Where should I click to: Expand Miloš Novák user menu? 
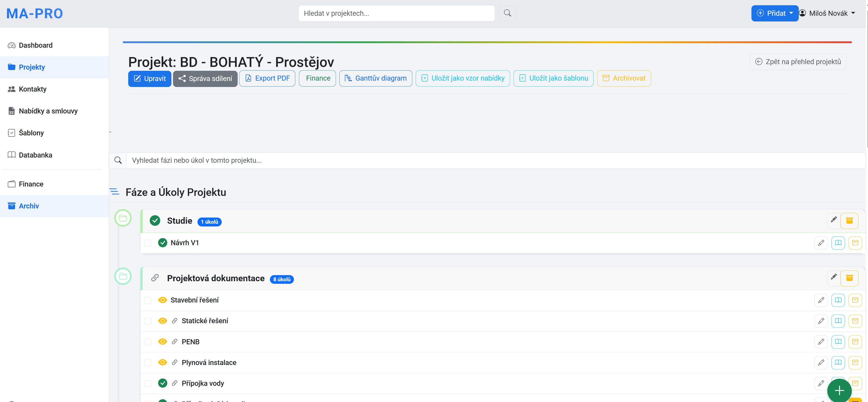(828, 13)
